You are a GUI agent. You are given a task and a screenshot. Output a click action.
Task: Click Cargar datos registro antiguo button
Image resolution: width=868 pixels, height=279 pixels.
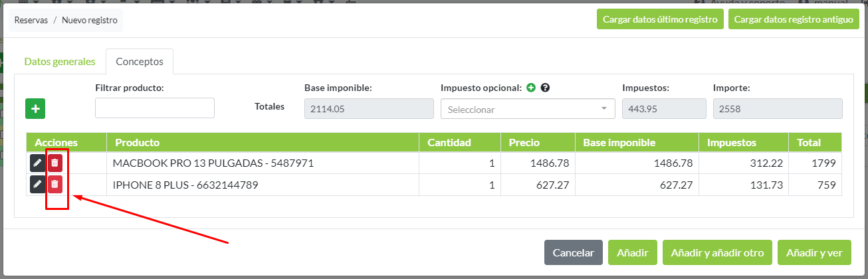793,19
